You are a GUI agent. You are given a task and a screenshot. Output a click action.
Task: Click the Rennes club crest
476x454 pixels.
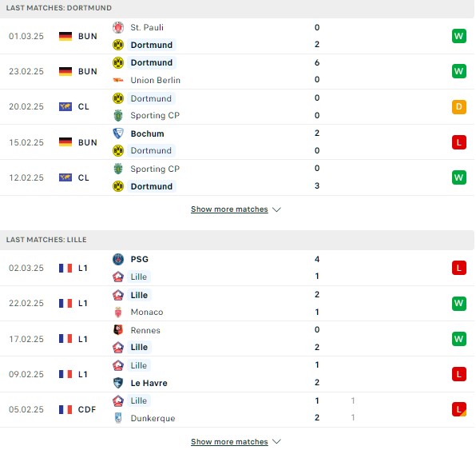click(118, 330)
